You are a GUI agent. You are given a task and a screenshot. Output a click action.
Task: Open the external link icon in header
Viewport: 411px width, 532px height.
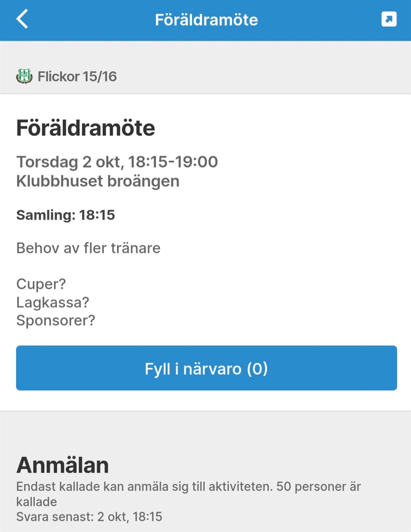click(x=389, y=19)
